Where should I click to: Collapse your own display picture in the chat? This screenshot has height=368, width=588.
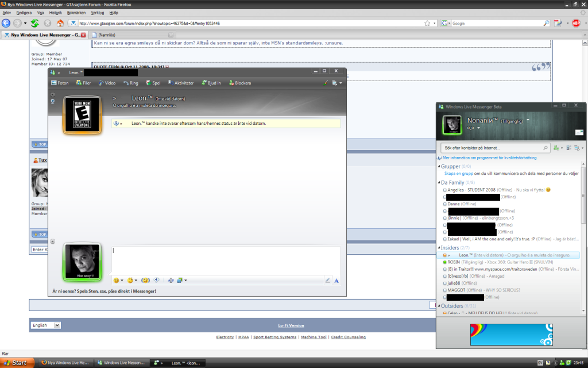pyautogui.click(x=52, y=241)
